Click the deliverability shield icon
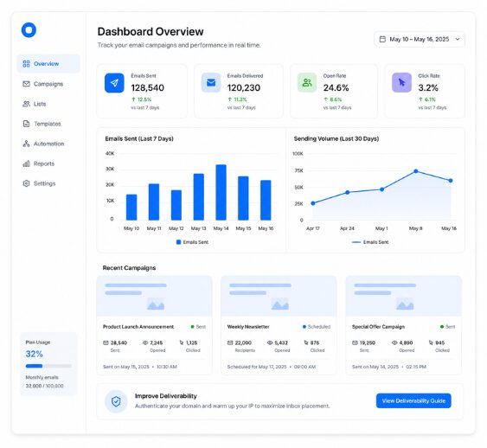Image resolution: width=487 pixels, height=448 pixels. [116, 401]
